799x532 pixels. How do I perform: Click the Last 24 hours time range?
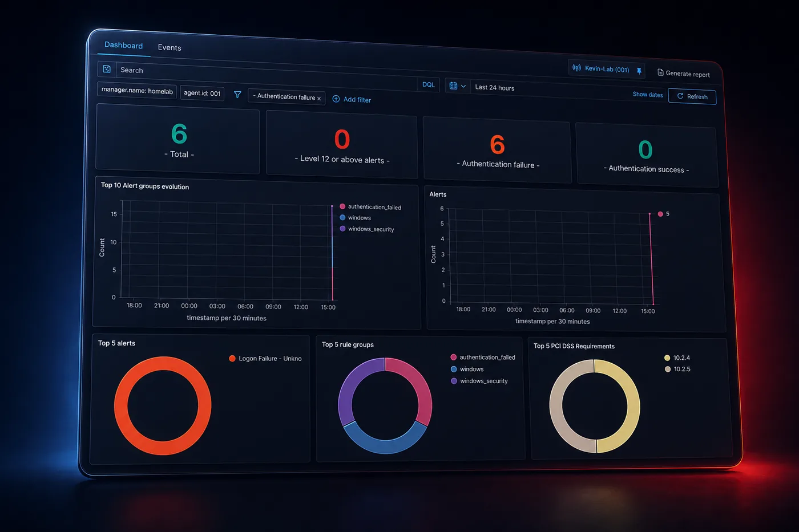(x=495, y=88)
